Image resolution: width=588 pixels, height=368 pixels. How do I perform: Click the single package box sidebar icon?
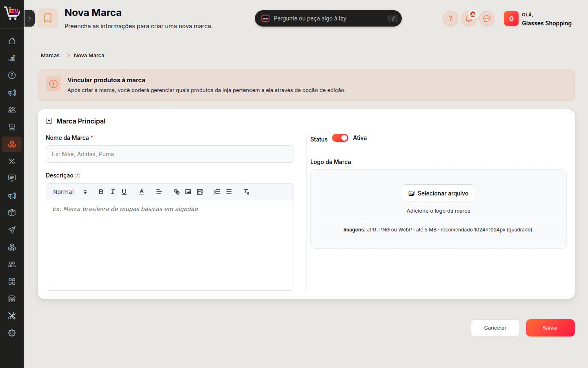click(x=12, y=213)
